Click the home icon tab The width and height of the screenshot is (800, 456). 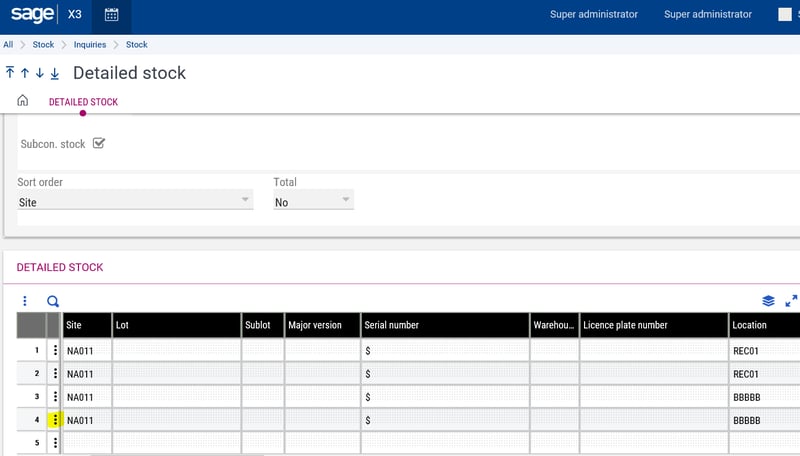click(23, 101)
